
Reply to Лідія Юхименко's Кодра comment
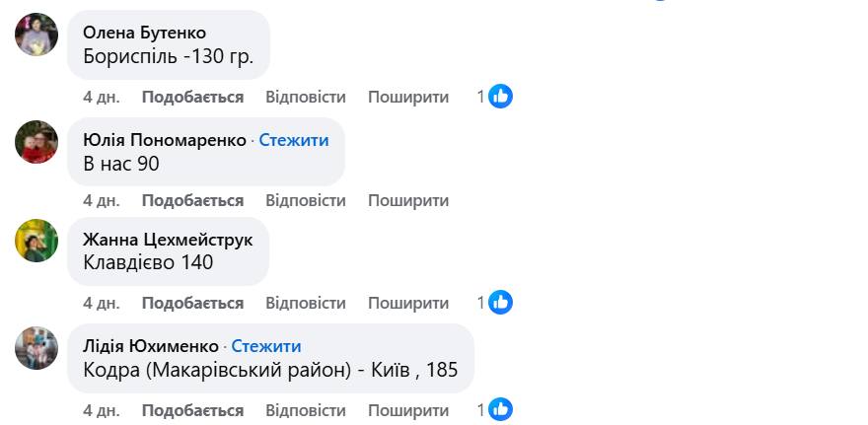tap(306, 409)
